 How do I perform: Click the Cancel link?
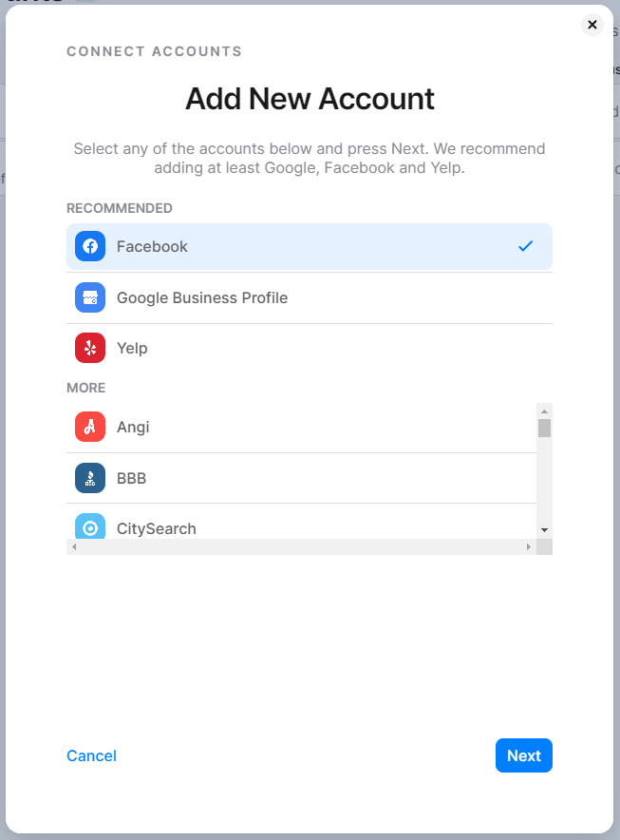pyautogui.click(x=91, y=755)
